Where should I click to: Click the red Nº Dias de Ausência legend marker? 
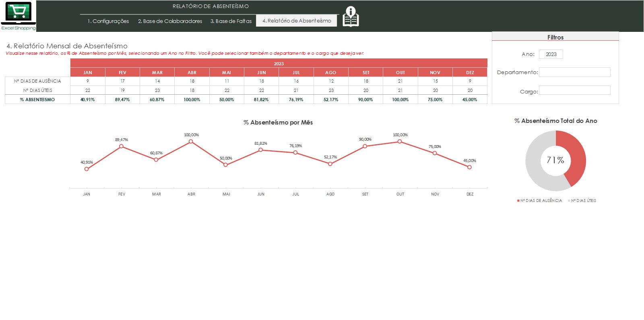point(518,201)
